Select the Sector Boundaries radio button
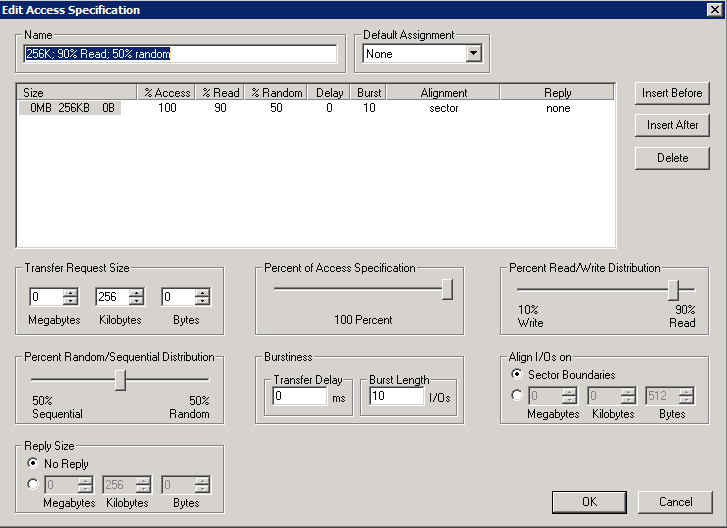 click(x=517, y=375)
